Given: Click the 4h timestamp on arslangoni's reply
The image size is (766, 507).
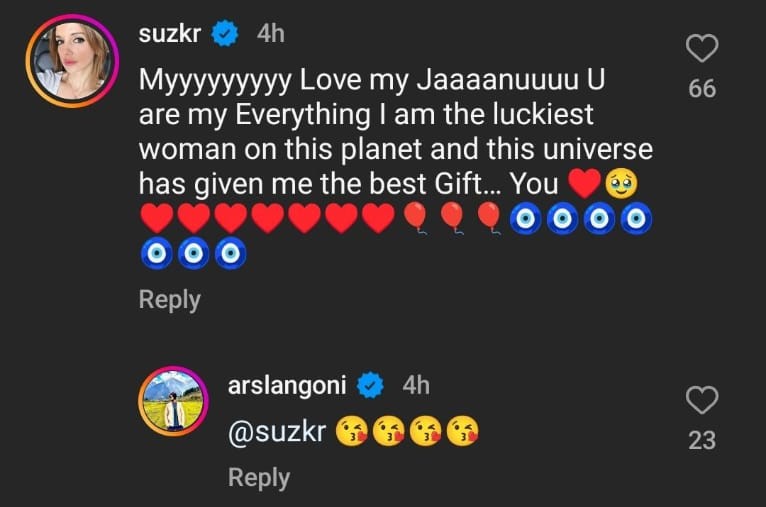Looking at the screenshot, I should 416,385.
